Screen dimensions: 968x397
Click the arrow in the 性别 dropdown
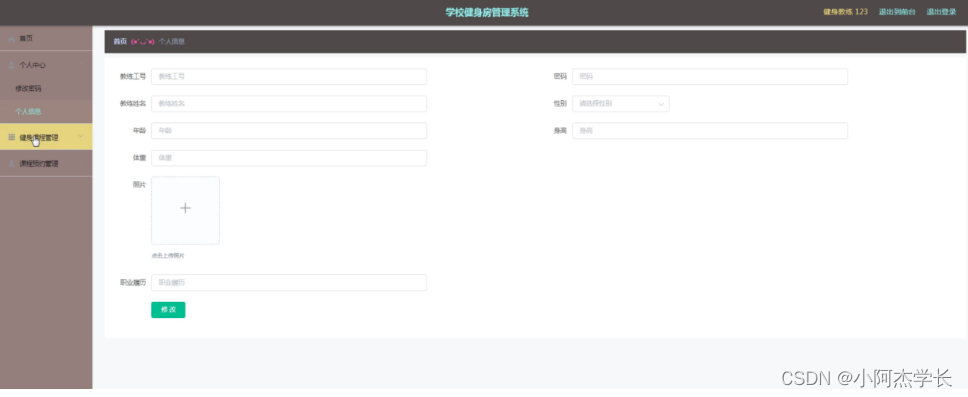(x=661, y=104)
